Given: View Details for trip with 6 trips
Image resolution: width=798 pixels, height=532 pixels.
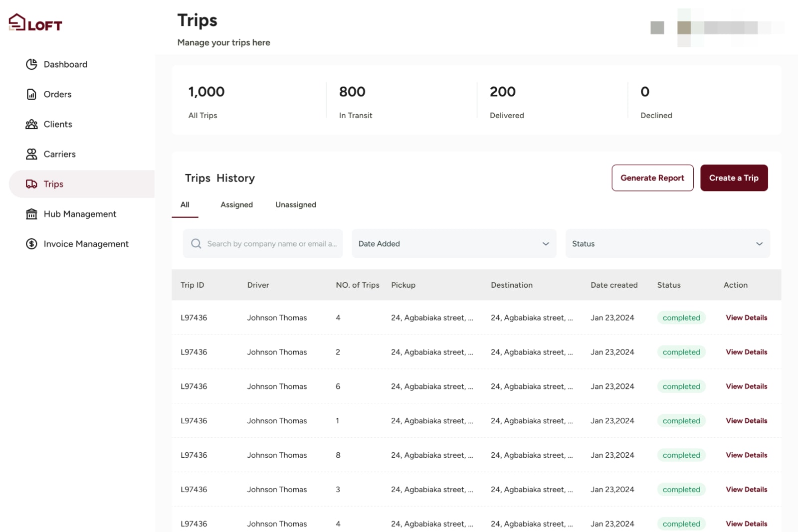Looking at the screenshot, I should [746, 386].
